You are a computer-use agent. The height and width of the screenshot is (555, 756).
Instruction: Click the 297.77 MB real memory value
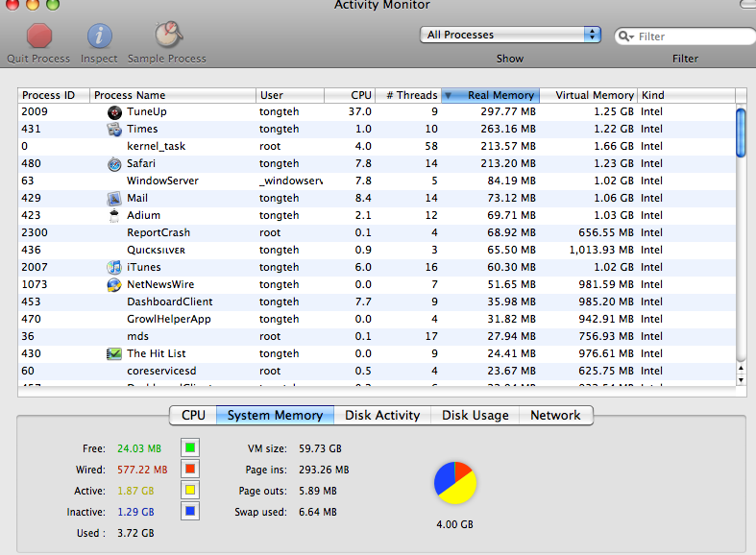tap(508, 111)
